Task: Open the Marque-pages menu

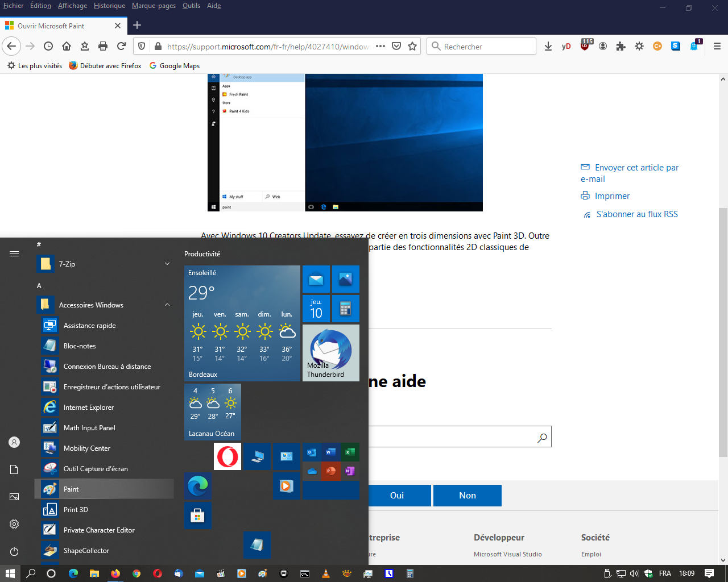Action: (x=154, y=6)
